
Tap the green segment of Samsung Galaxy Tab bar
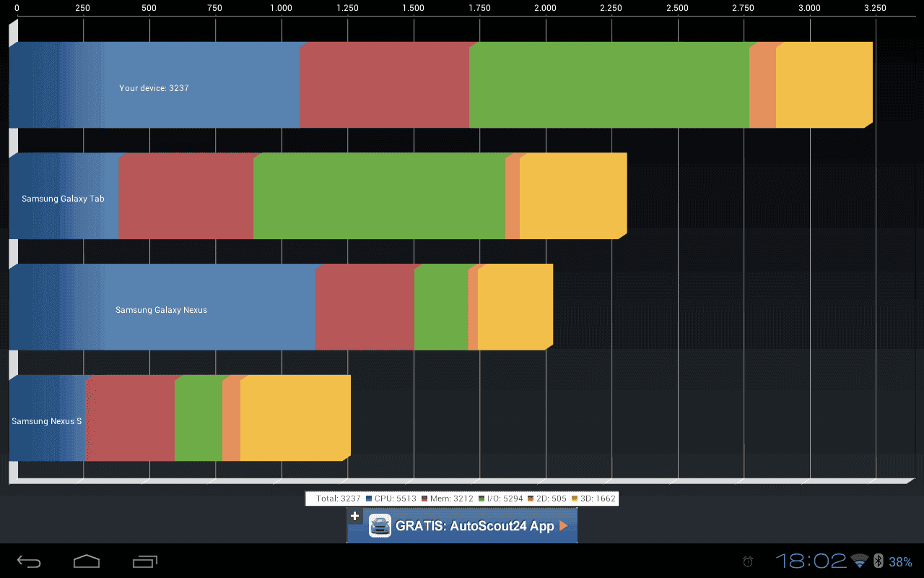click(379, 196)
